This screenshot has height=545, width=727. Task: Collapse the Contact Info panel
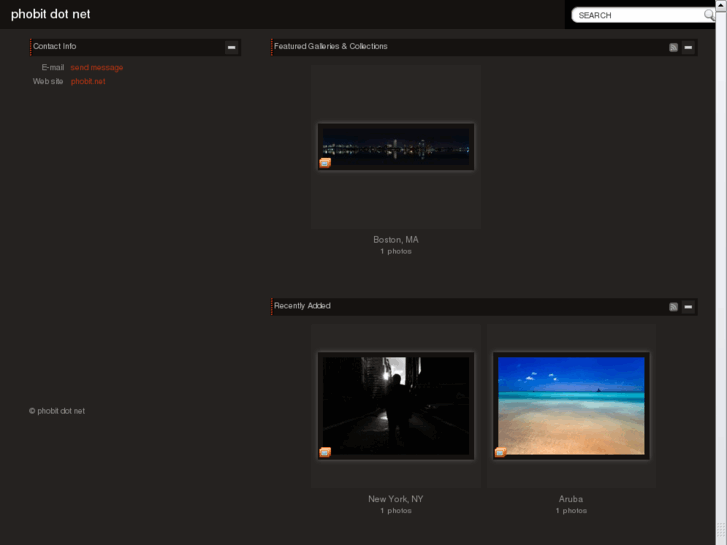click(231, 47)
